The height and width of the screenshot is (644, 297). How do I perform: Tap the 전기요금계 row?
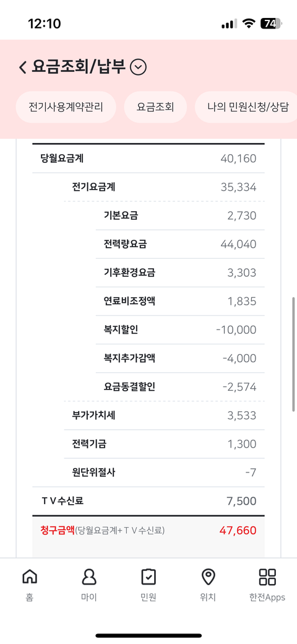click(164, 187)
